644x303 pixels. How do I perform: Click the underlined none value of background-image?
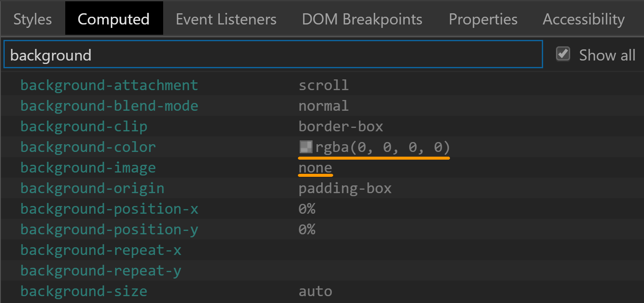[x=315, y=167]
